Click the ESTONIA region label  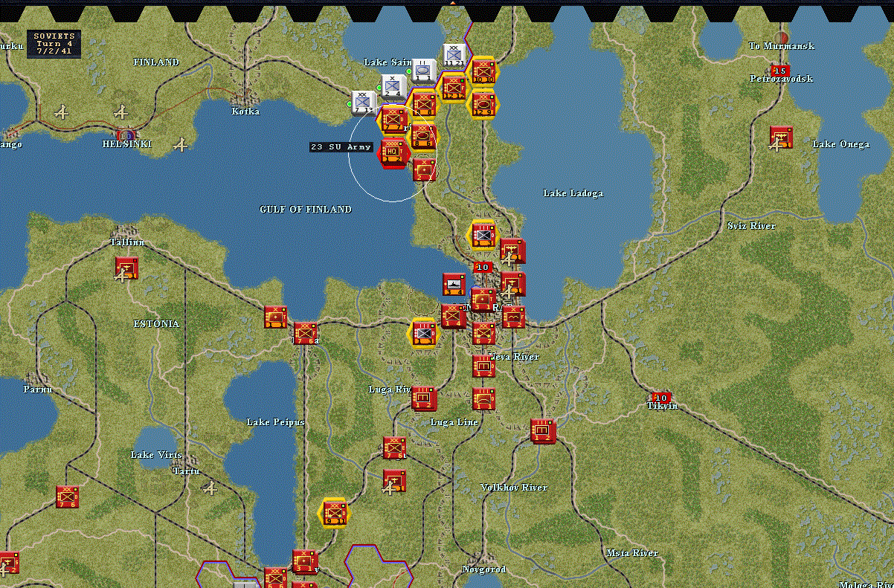coord(156,324)
